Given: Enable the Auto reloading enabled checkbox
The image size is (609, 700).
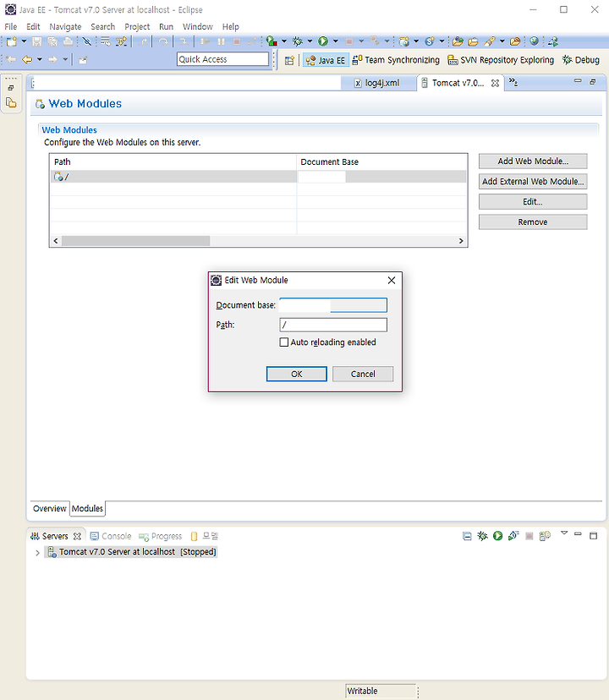Looking at the screenshot, I should [283, 342].
